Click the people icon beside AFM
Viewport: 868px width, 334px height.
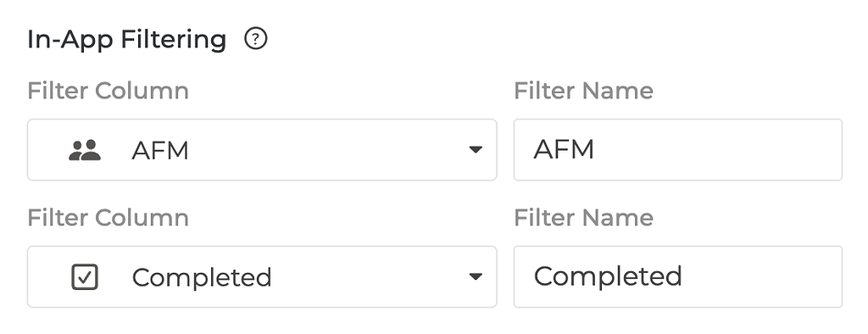pos(85,150)
